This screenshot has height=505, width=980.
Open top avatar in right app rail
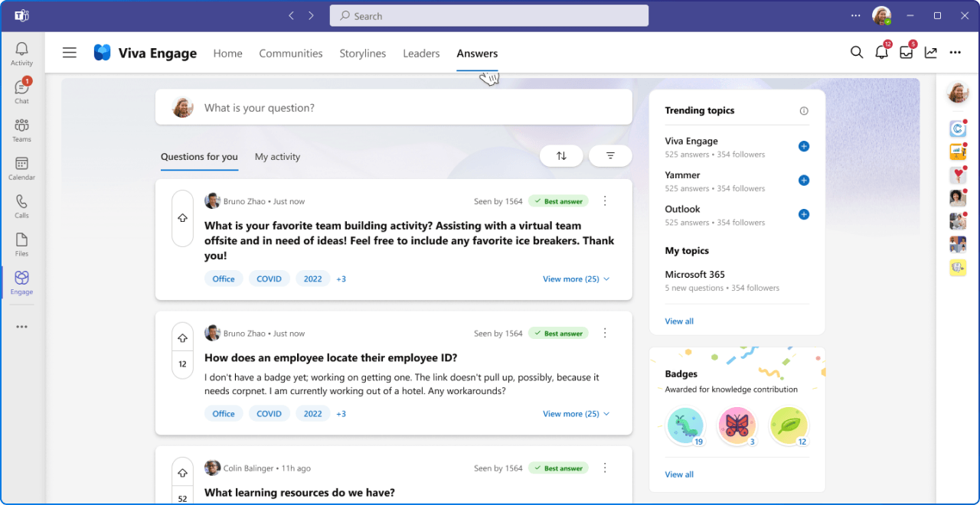coord(958,93)
